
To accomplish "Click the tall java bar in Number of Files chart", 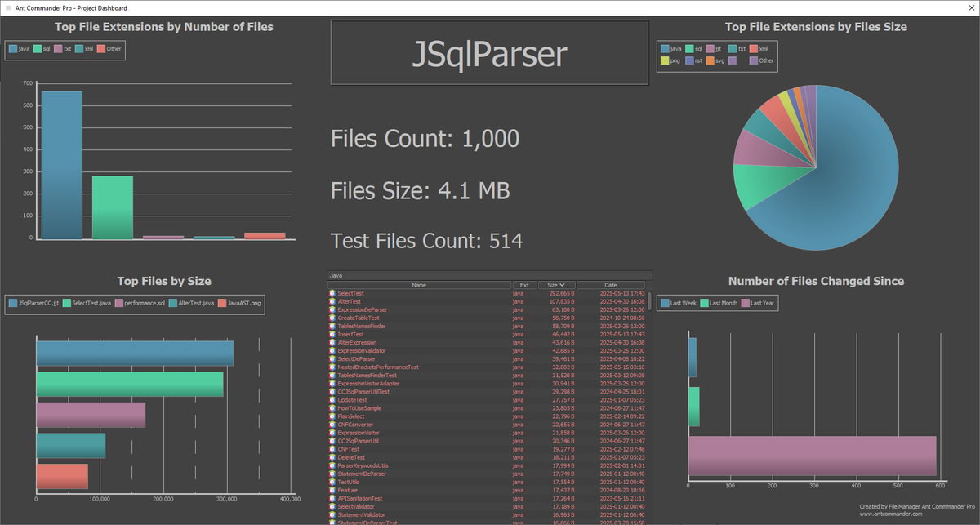I will pyautogui.click(x=62, y=165).
